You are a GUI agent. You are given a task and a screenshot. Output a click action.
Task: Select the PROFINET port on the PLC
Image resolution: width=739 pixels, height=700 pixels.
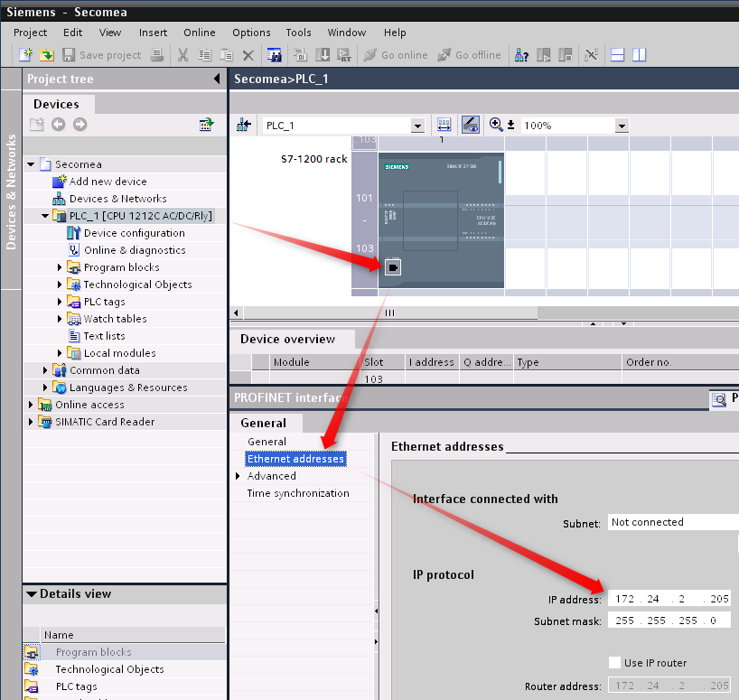(x=393, y=267)
